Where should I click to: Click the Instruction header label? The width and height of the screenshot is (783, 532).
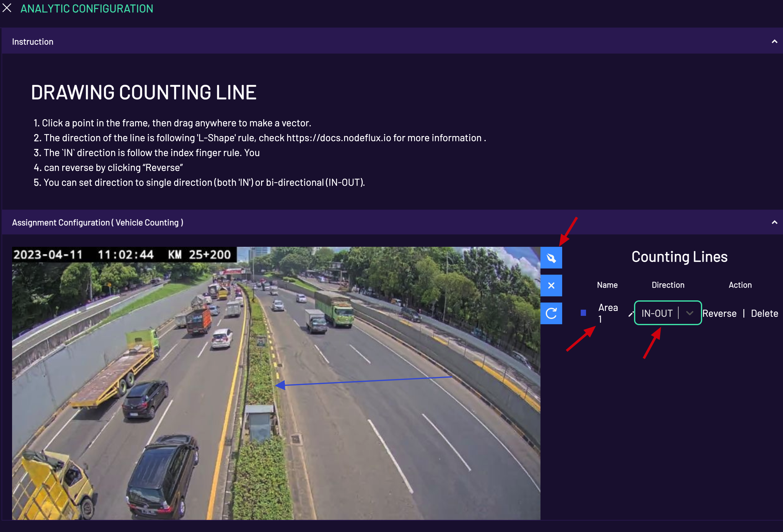pos(33,42)
